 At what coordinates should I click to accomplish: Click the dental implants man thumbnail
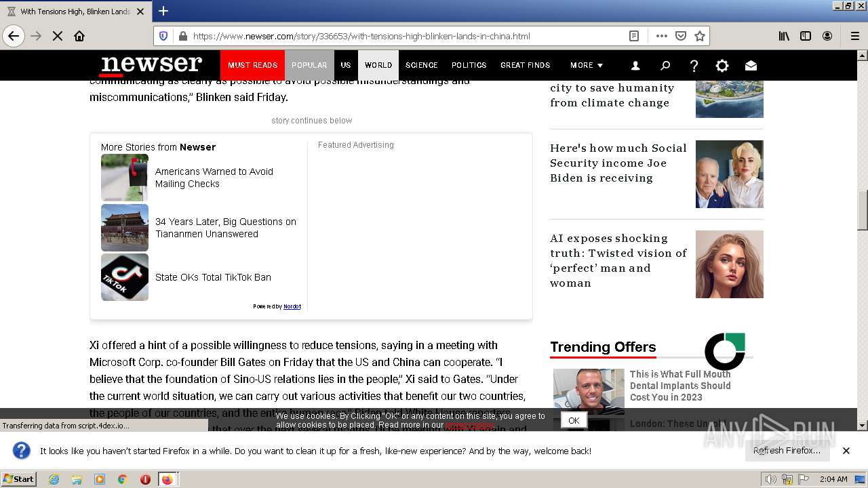(x=589, y=391)
